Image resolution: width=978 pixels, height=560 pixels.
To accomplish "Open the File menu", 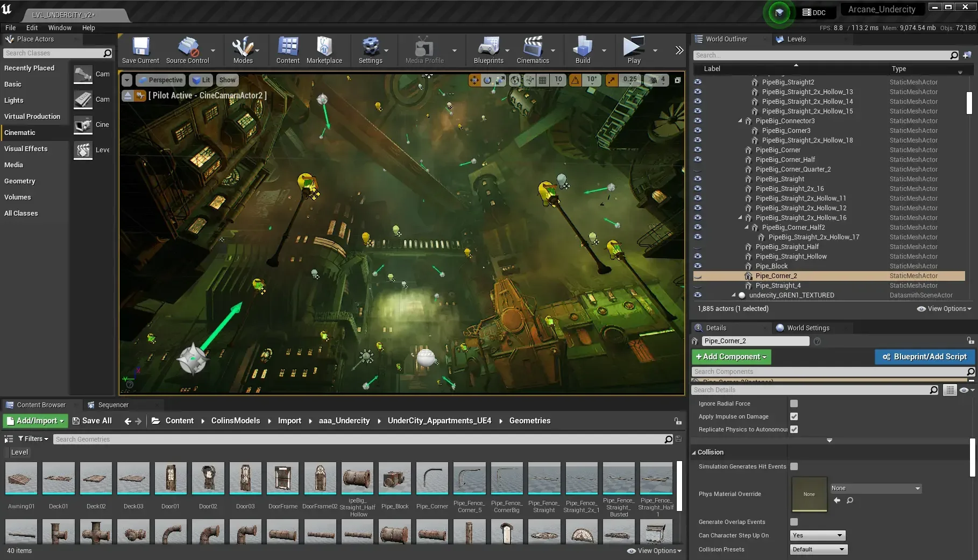I will [x=10, y=28].
